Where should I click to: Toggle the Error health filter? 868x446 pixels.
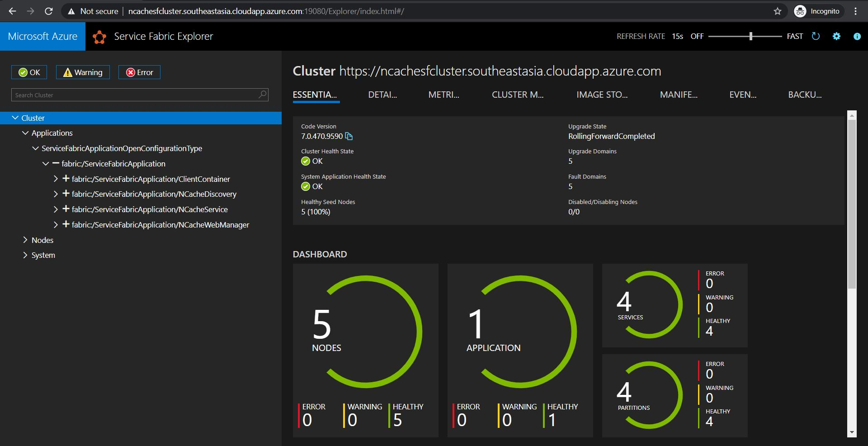pos(139,72)
